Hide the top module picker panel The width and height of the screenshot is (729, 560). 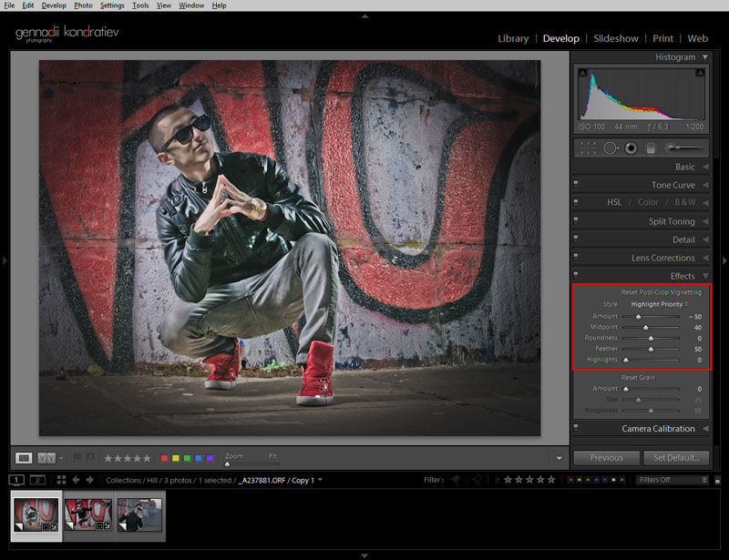[365, 16]
